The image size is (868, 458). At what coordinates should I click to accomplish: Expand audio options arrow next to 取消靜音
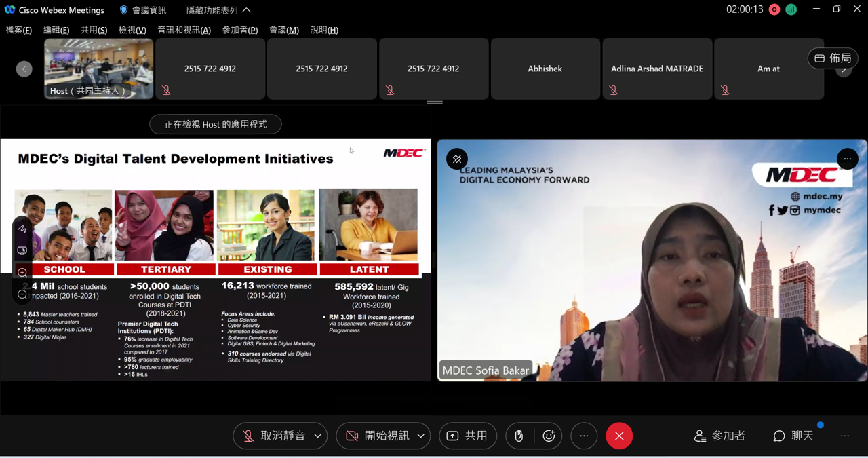tap(317, 436)
